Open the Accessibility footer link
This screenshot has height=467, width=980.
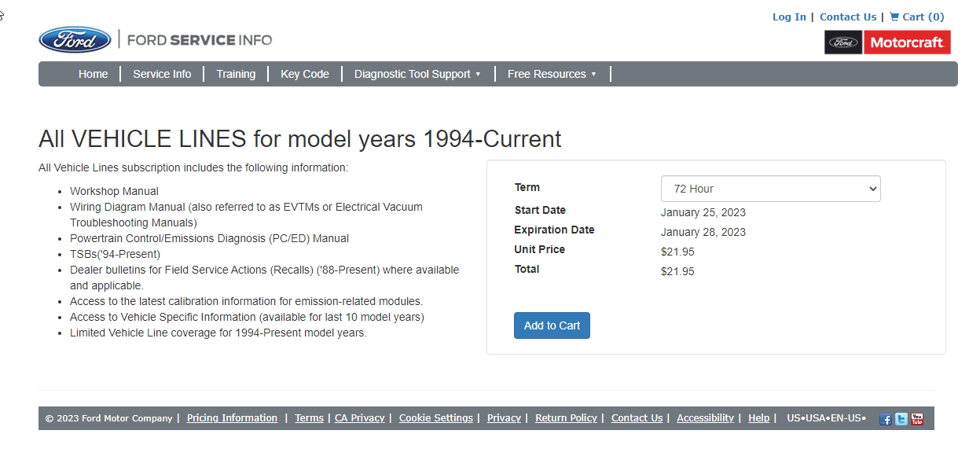click(705, 418)
